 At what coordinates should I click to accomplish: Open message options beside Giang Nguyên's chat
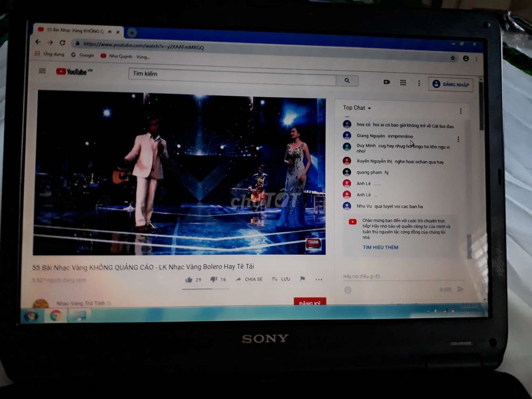(x=458, y=139)
